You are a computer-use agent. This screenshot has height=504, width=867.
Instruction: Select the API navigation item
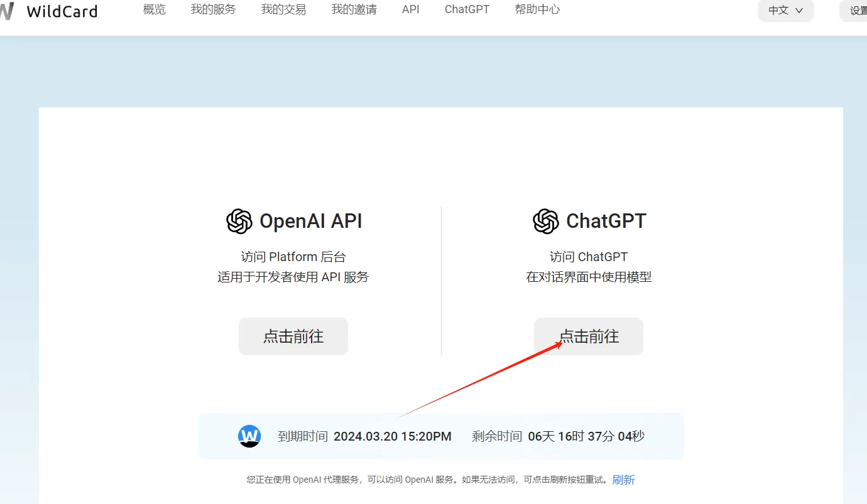410,9
